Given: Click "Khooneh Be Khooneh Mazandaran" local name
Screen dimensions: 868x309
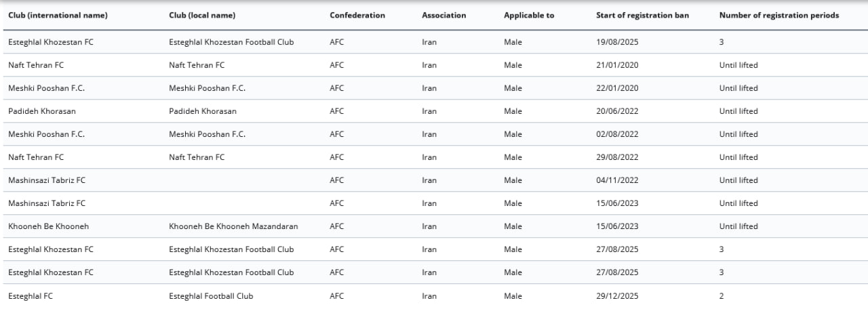Looking at the screenshot, I should point(233,226).
